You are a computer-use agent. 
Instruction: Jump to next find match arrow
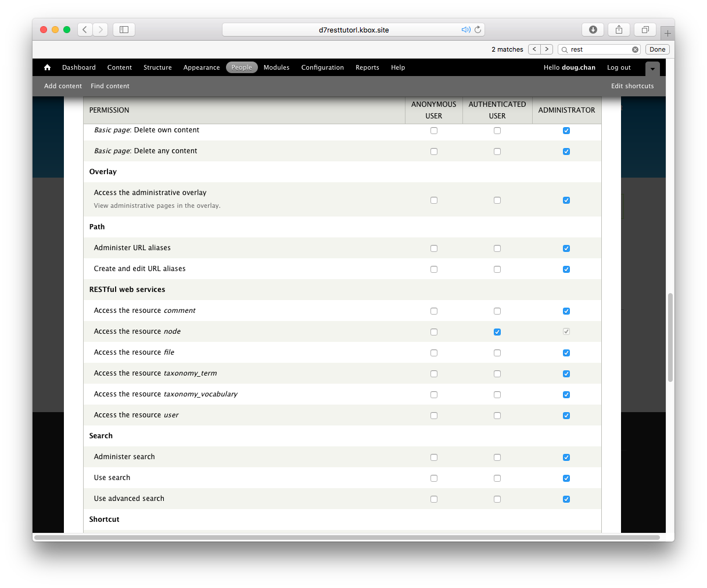click(x=547, y=49)
